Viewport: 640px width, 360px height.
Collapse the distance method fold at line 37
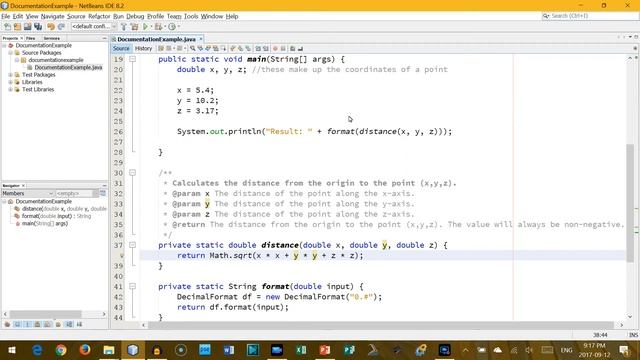132,245
